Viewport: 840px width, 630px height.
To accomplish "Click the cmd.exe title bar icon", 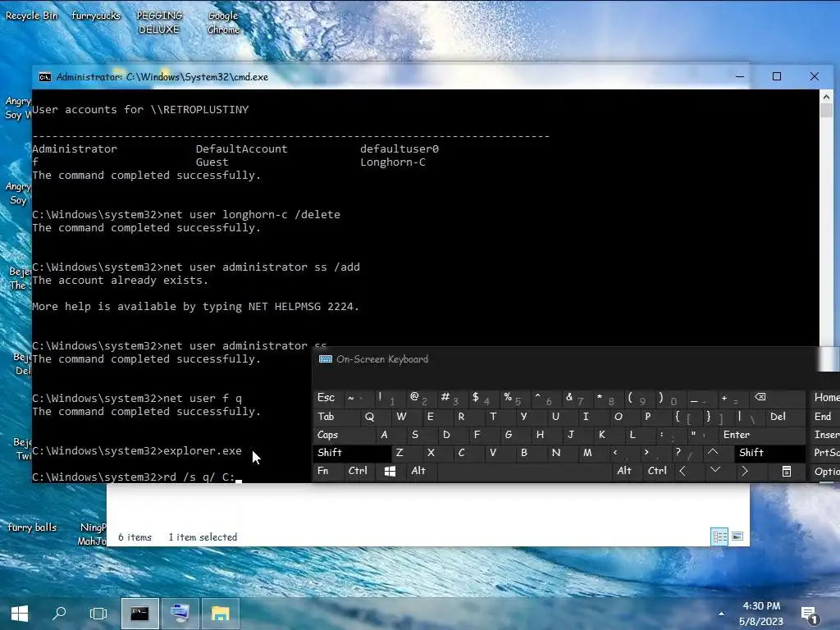I will [45, 77].
